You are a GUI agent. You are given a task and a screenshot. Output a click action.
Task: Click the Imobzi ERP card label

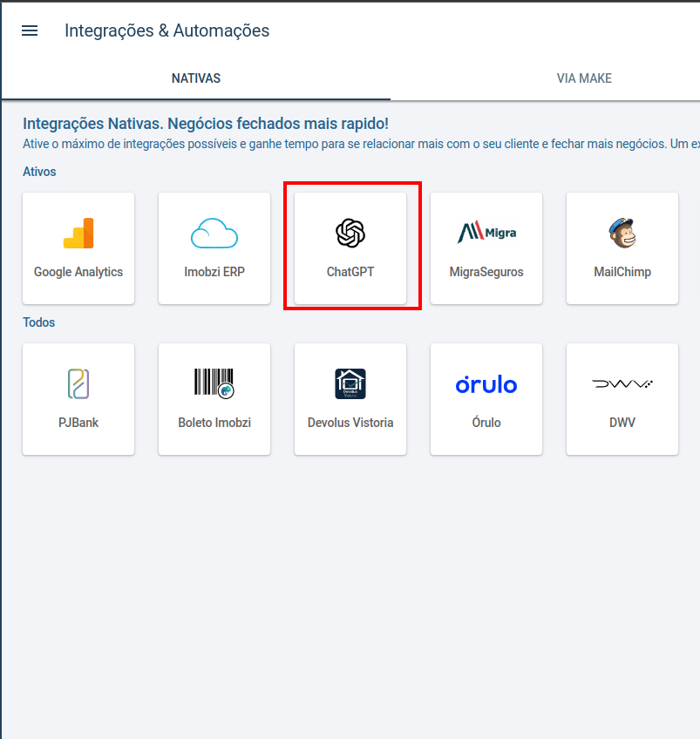pos(214,272)
